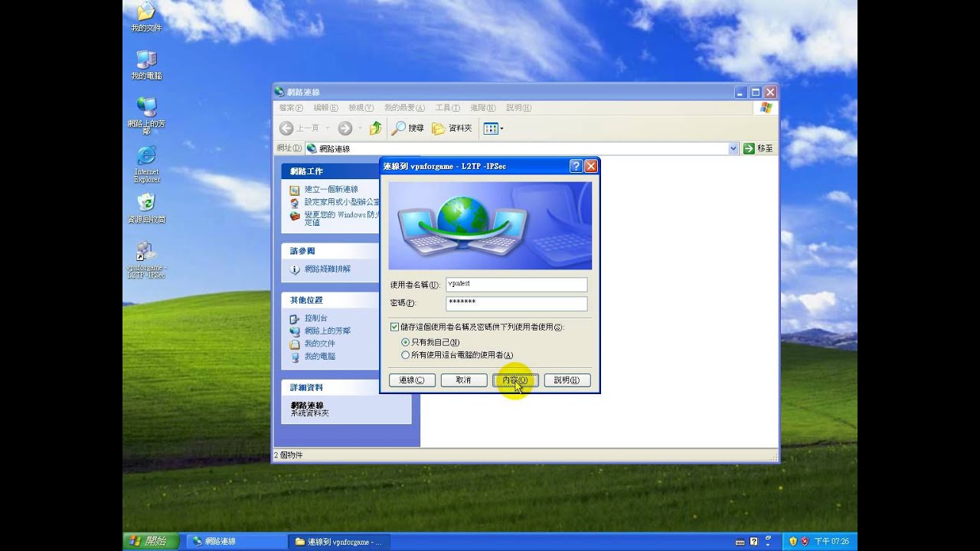The width and height of the screenshot is (980, 551).
Task: Click the 連線(C) connect button
Action: 412,380
